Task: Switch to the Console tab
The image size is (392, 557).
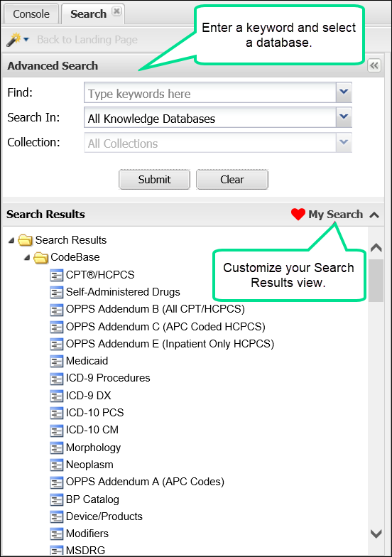Action: tap(31, 14)
